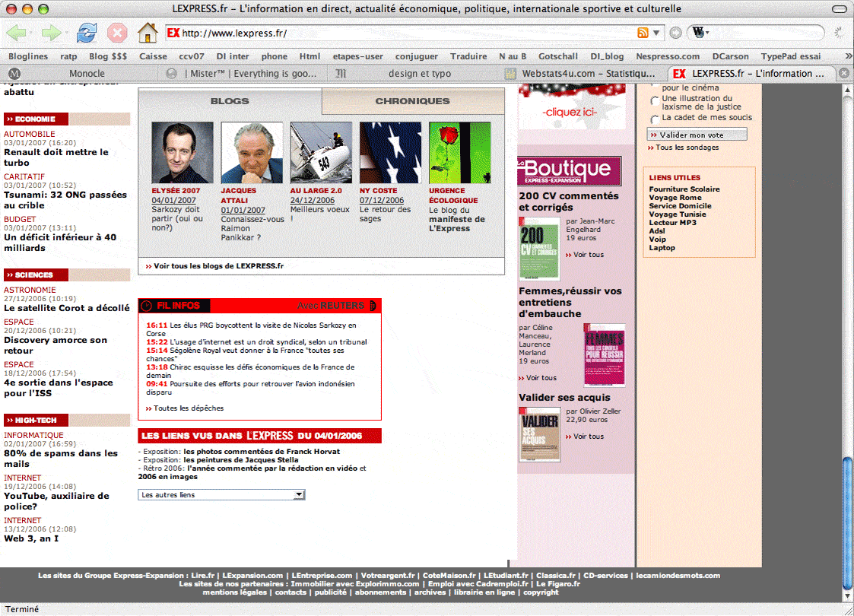
Task: Toggle the toolbar with the title bar pill button
Action: [x=840, y=8]
